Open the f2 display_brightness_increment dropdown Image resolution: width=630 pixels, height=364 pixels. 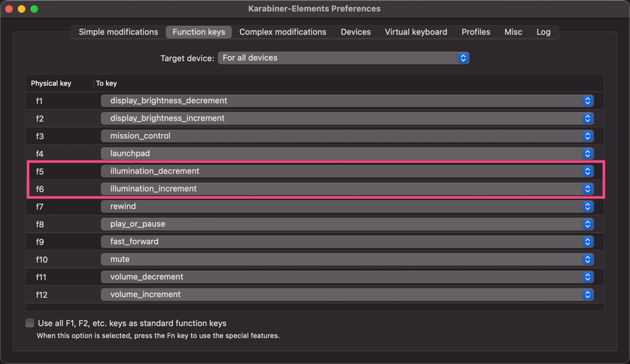[x=347, y=118]
